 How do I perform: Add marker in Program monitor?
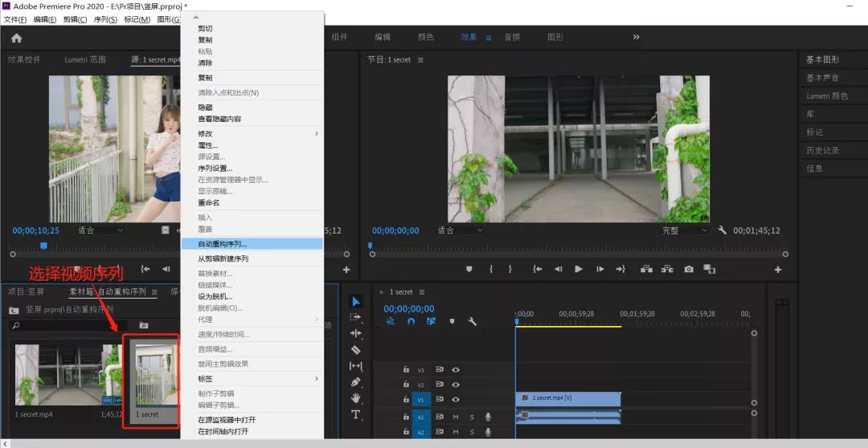point(469,269)
